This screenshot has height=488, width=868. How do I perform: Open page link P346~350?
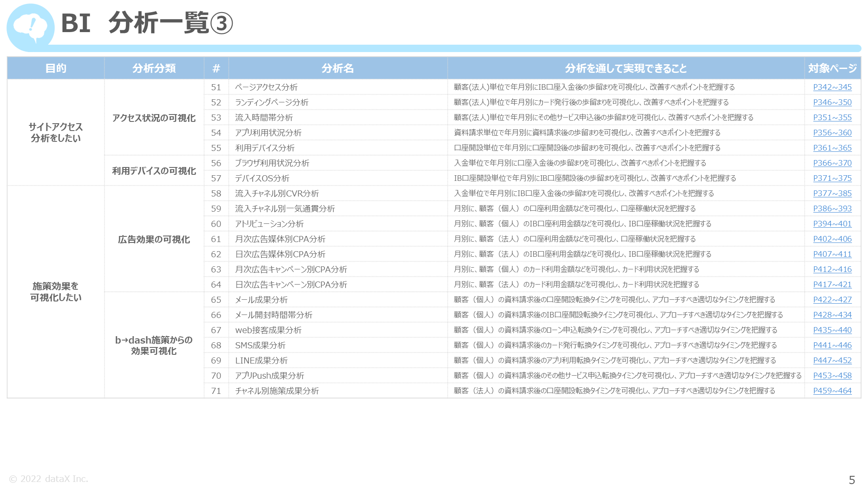point(832,102)
